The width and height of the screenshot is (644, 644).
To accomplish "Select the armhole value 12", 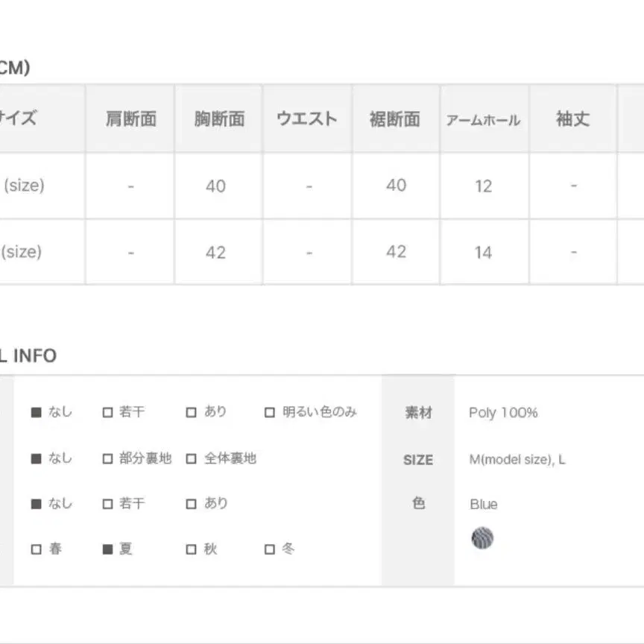I will [484, 186].
